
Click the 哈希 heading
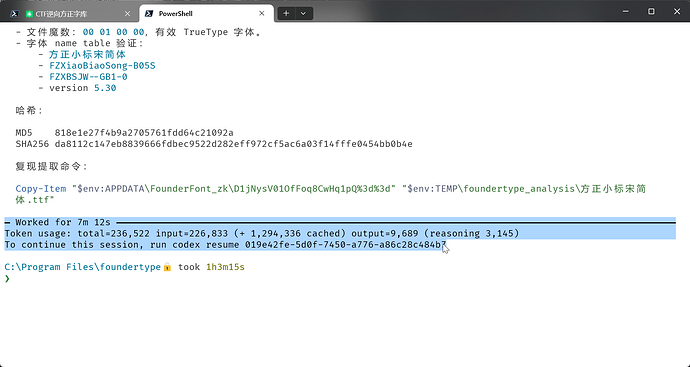[29, 110]
